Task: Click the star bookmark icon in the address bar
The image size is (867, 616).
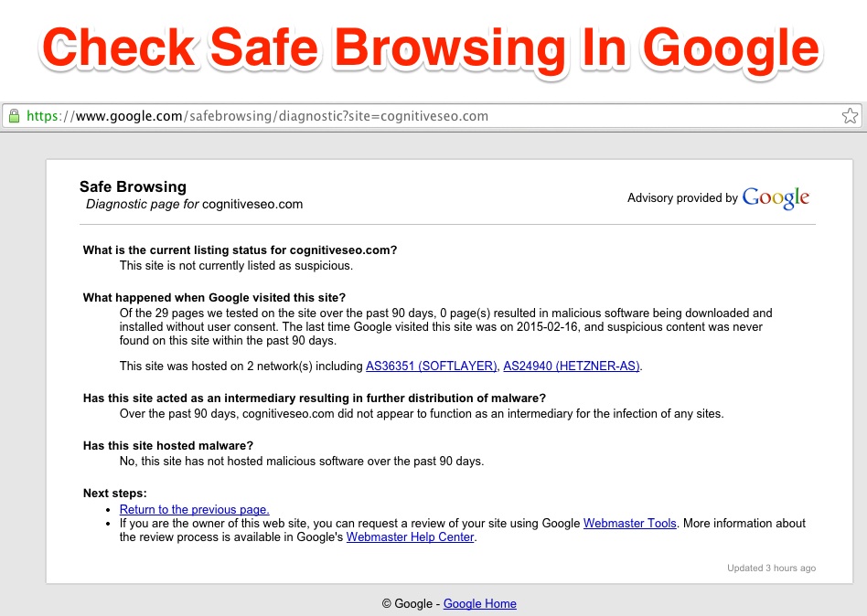Action: click(851, 116)
